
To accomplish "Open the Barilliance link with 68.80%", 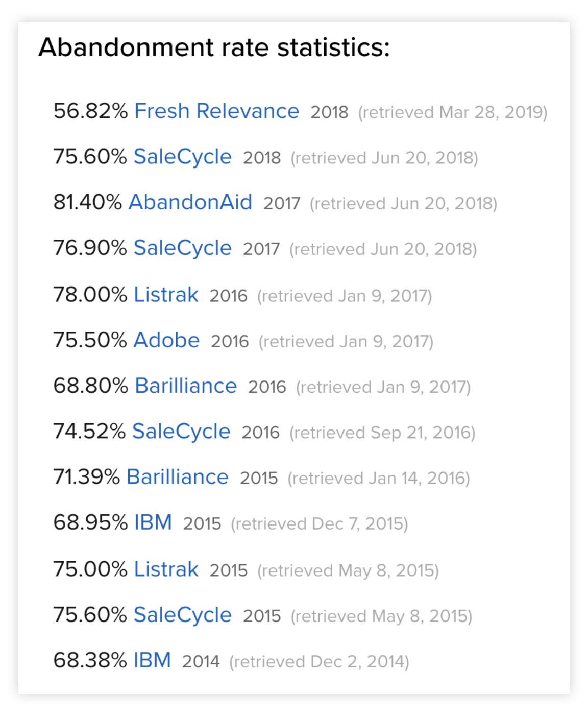I will (x=186, y=386).
